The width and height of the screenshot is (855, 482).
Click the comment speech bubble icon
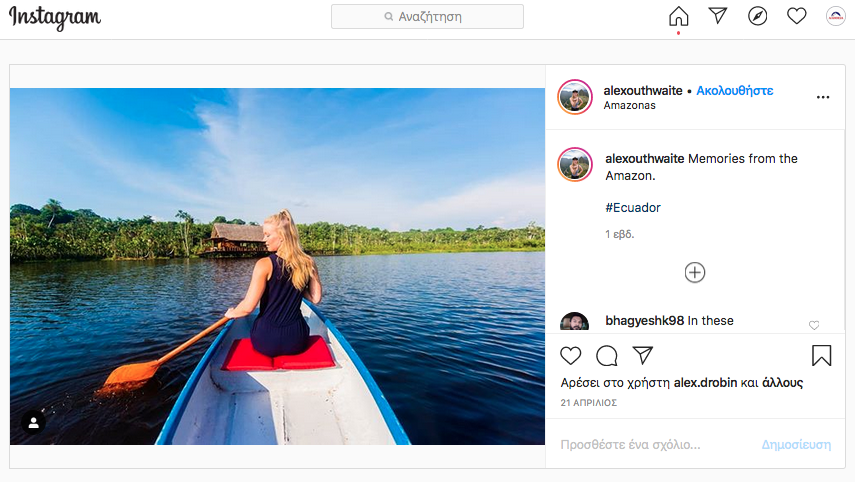[x=606, y=356]
